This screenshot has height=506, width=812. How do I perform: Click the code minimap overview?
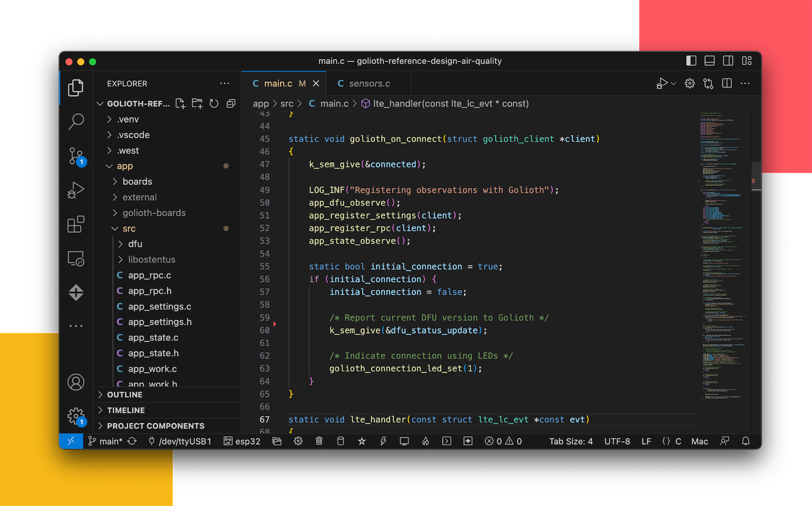tap(723, 255)
